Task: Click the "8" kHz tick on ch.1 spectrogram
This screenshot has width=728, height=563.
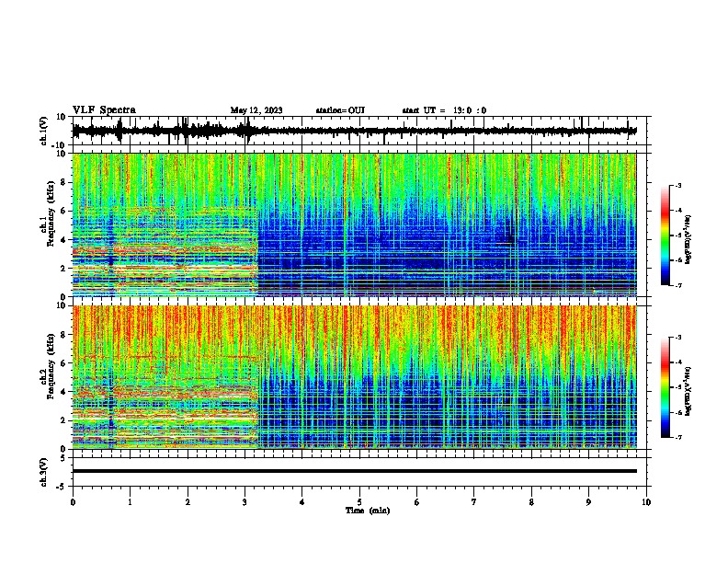Action: [x=64, y=182]
